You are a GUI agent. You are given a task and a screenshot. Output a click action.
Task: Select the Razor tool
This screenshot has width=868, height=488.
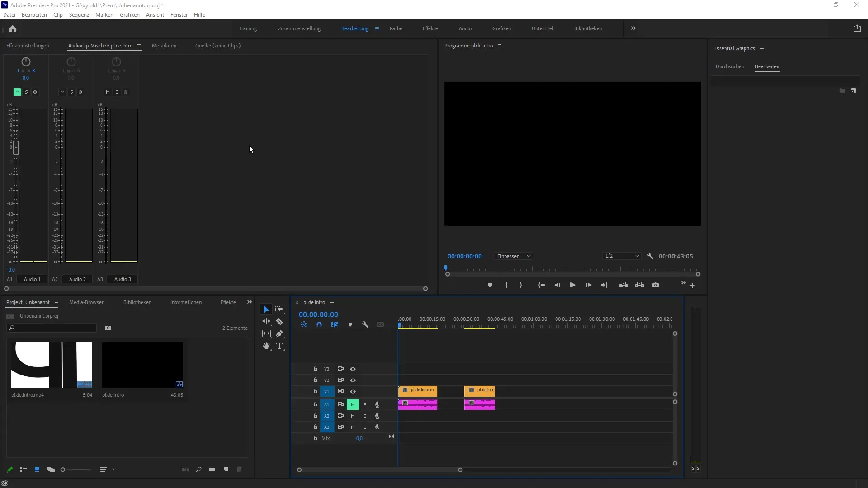click(x=279, y=322)
